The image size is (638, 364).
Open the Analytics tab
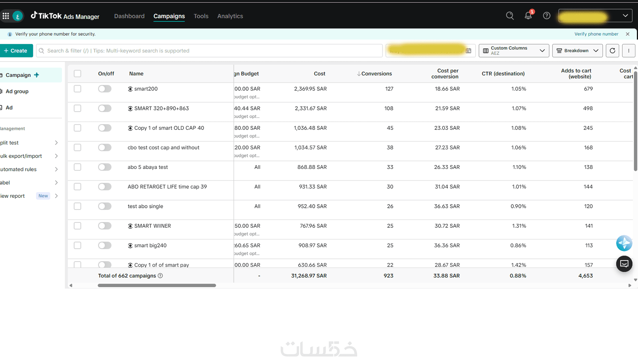(230, 16)
